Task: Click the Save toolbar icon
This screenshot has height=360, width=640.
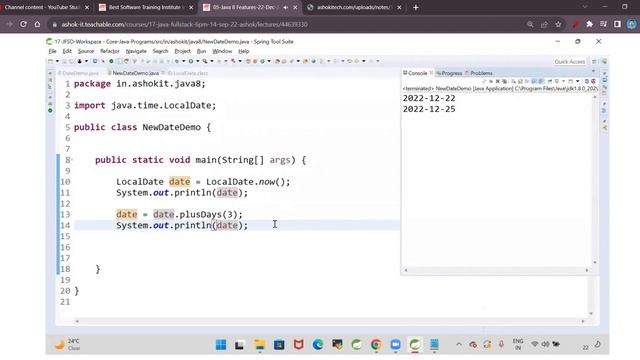Action: click(x=64, y=61)
